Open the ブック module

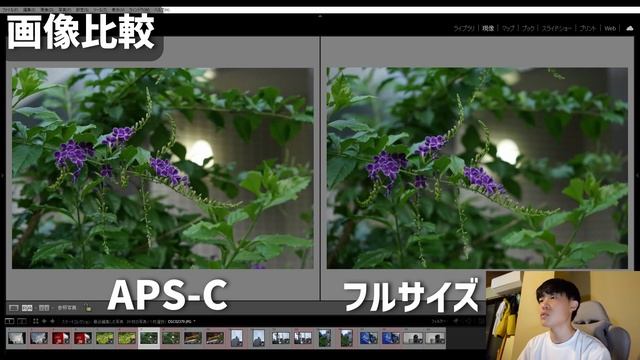[x=528, y=28]
